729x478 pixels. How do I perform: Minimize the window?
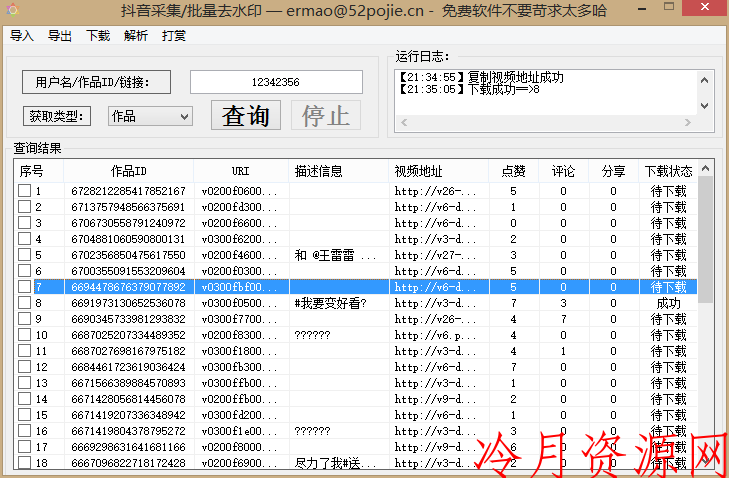(x=642, y=9)
